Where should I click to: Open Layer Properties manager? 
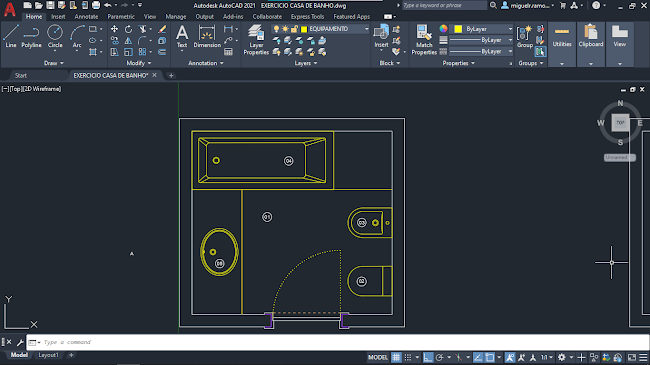(256, 39)
